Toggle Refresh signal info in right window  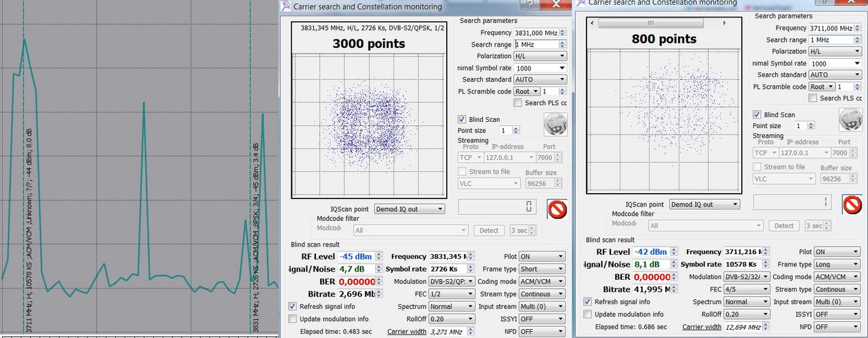pos(588,301)
